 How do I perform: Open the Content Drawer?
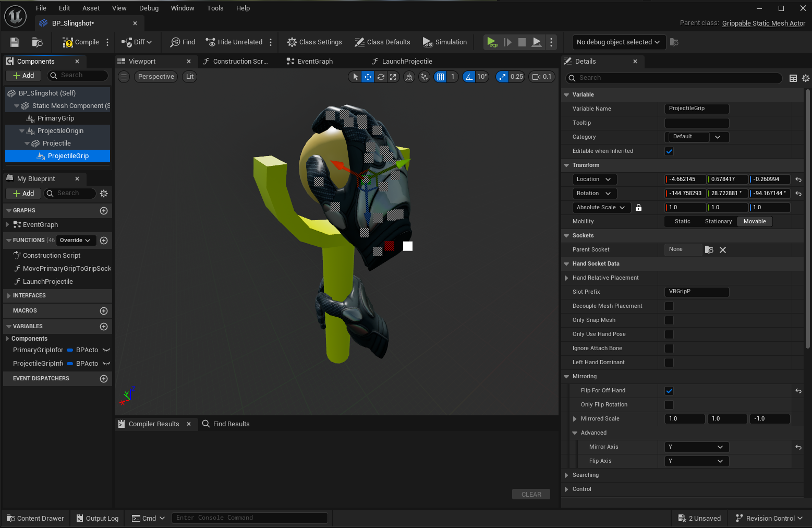35,518
